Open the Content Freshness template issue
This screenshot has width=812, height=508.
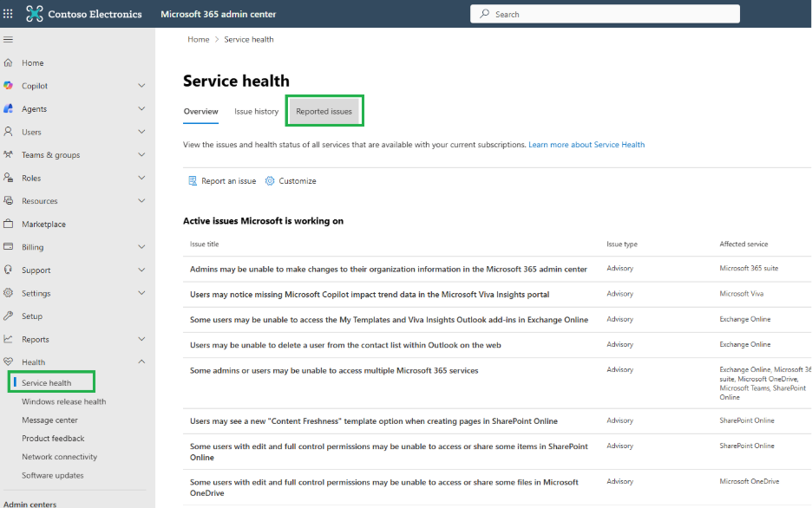click(373, 421)
